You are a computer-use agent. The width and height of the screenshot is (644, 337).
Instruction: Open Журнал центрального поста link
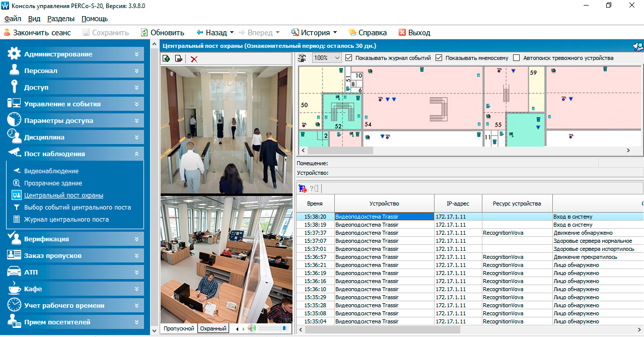[x=66, y=219]
